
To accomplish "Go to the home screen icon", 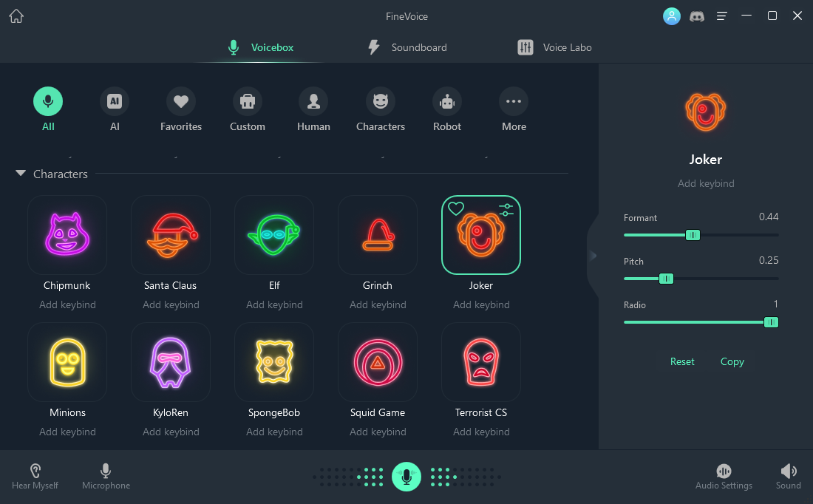I will click(16, 16).
